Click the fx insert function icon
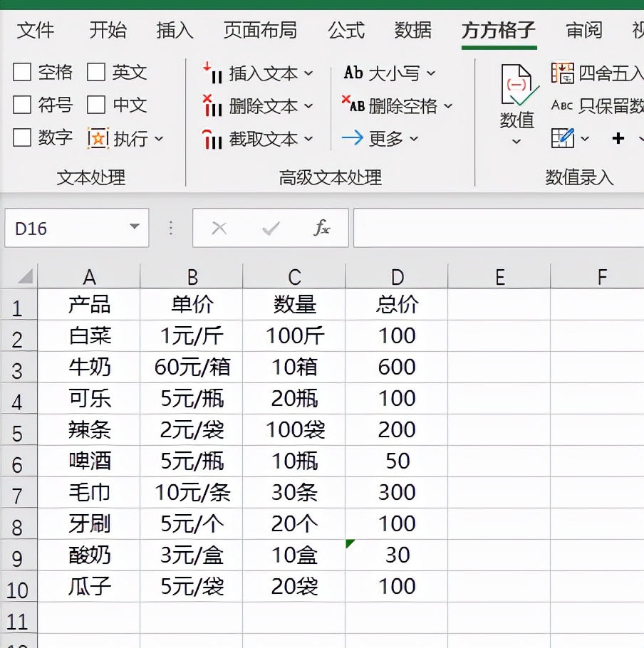644x648 pixels. point(323,228)
